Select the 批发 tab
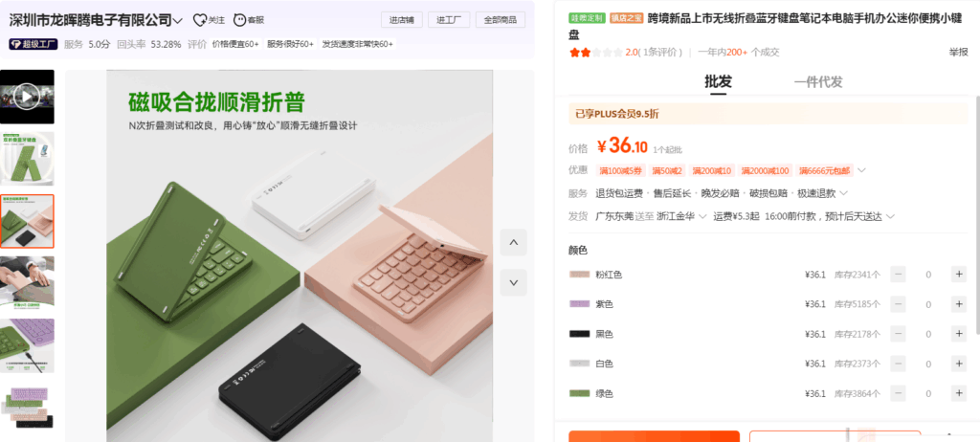Screen dimensions: 980x442 point(718,81)
